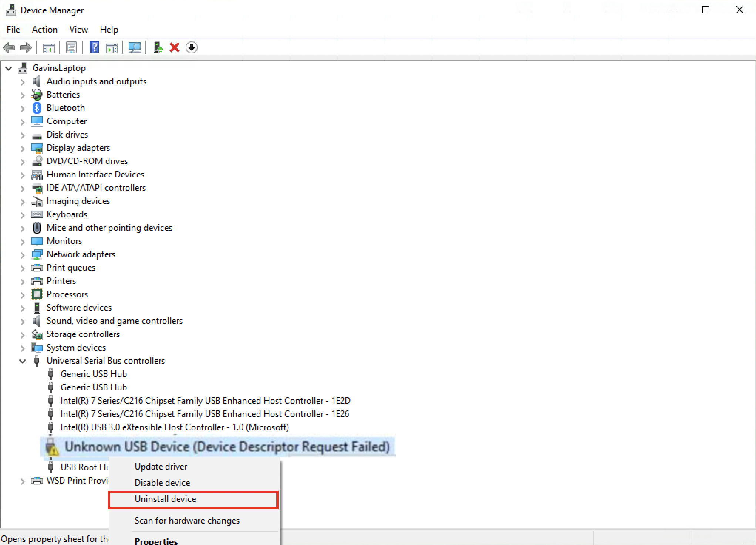The width and height of the screenshot is (756, 545).
Task: Click the Update device driver toolbar icon
Action: tap(158, 48)
